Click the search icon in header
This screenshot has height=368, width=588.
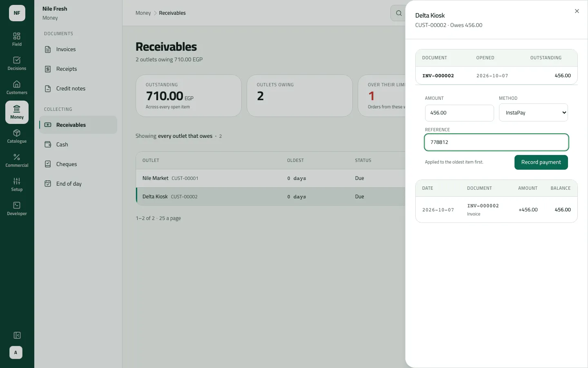pos(399,13)
